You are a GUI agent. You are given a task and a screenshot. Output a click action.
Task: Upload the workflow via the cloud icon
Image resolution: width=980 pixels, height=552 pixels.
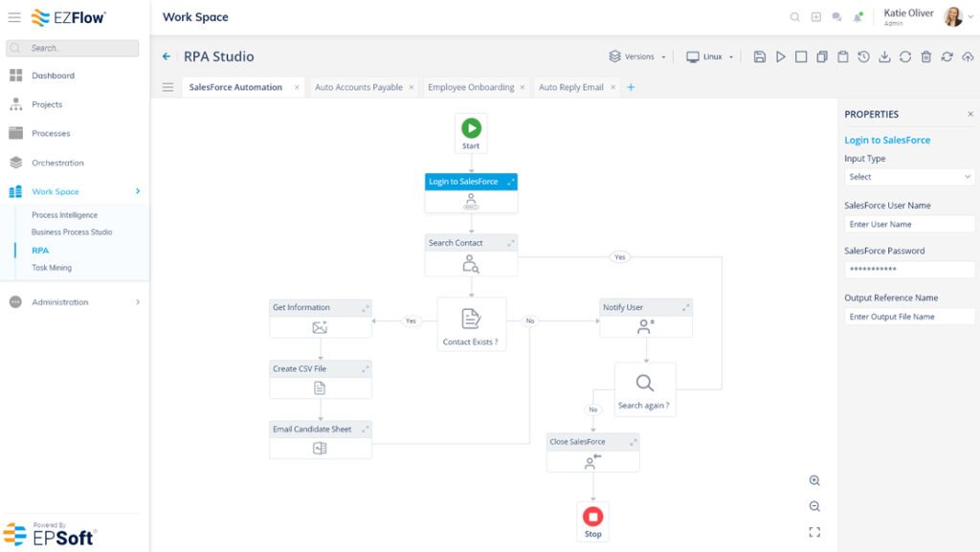pos(968,56)
